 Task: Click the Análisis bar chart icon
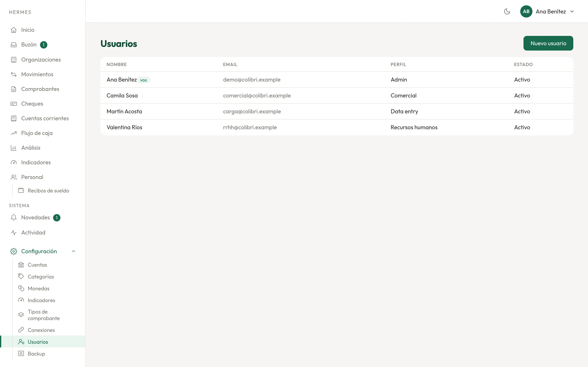(x=14, y=148)
